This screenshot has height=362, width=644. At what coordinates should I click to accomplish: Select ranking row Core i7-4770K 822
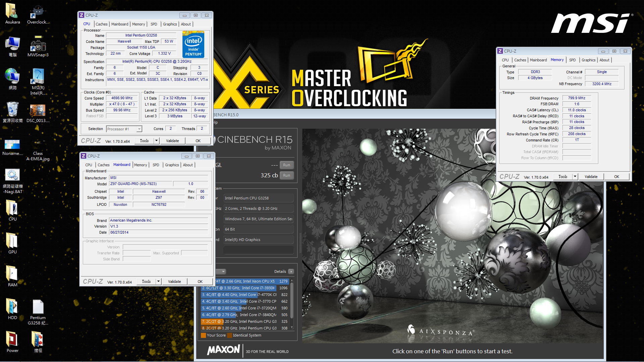click(x=245, y=295)
